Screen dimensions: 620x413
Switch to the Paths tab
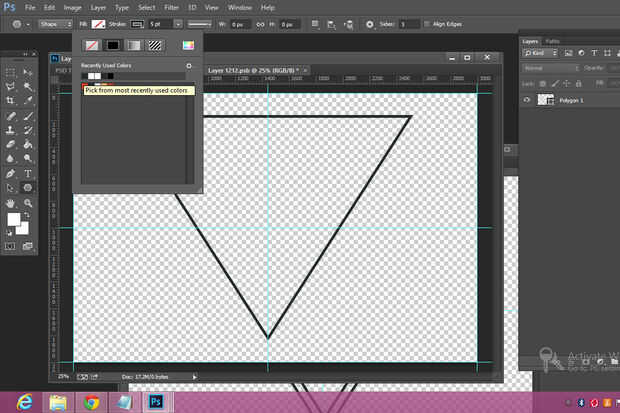point(552,41)
